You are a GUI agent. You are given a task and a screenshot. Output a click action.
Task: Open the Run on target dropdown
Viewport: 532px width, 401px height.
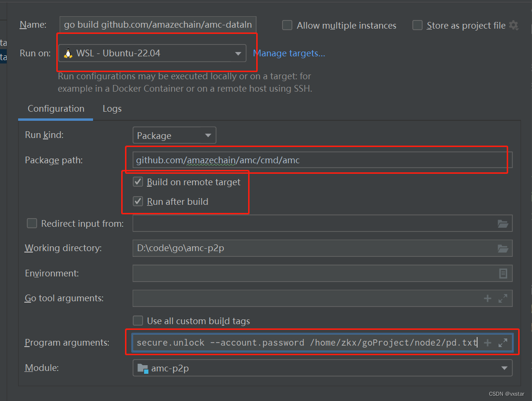coord(152,53)
